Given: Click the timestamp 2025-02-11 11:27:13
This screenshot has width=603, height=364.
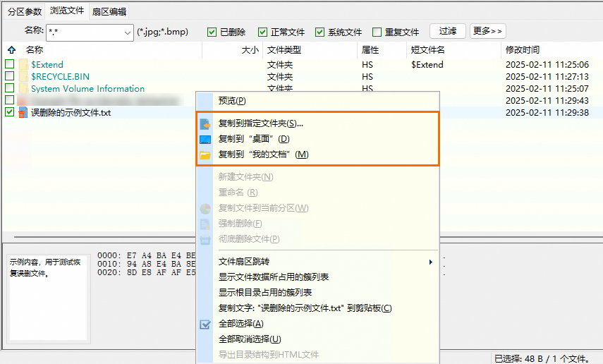Looking at the screenshot, I should click(x=547, y=76).
